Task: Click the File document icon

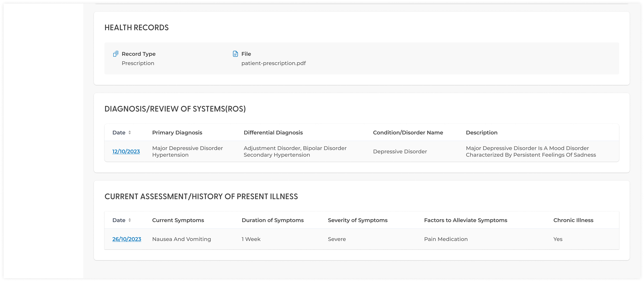Action: (x=235, y=54)
